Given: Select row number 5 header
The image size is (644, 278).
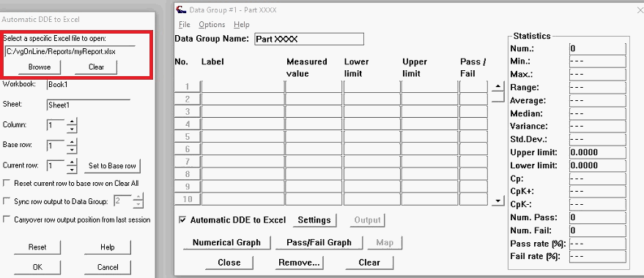Looking at the screenshot, I should click(188, 137).
